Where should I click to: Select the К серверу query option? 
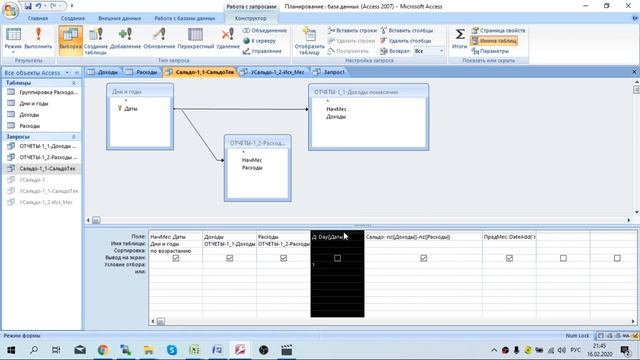click(x=260, y=41)
